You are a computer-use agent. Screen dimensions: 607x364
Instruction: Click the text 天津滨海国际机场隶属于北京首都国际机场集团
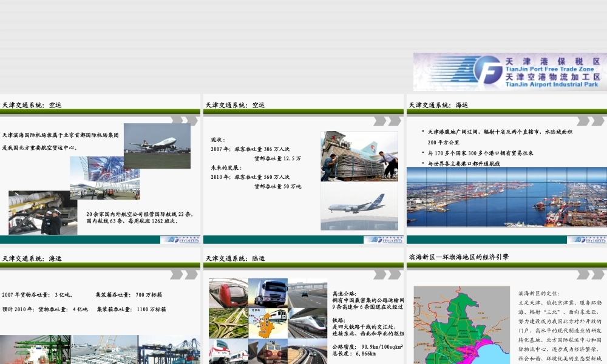60,135
